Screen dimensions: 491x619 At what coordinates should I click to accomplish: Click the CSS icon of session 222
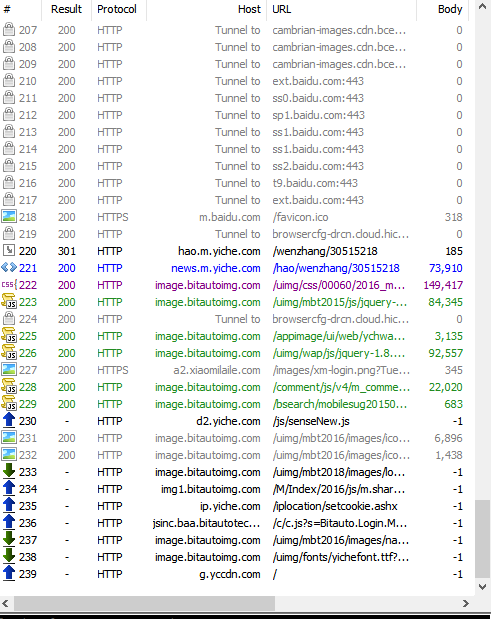[9, 284]
